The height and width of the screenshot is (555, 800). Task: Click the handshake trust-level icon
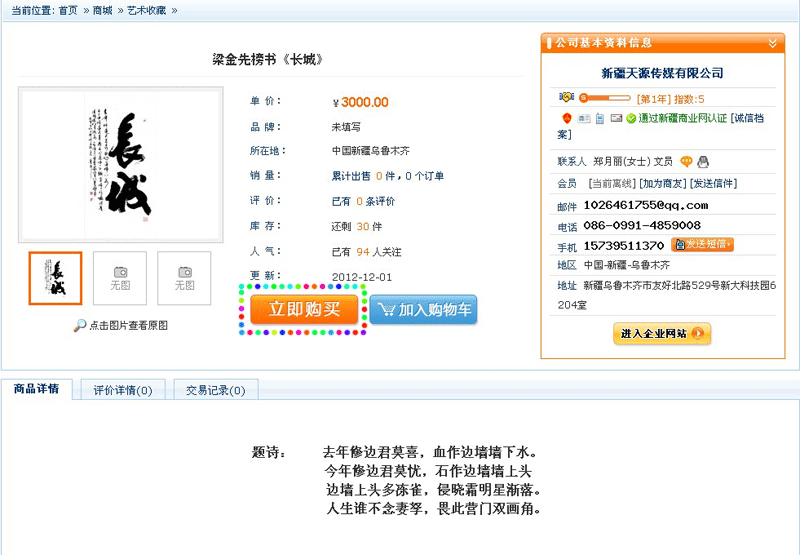pos(566,96)
